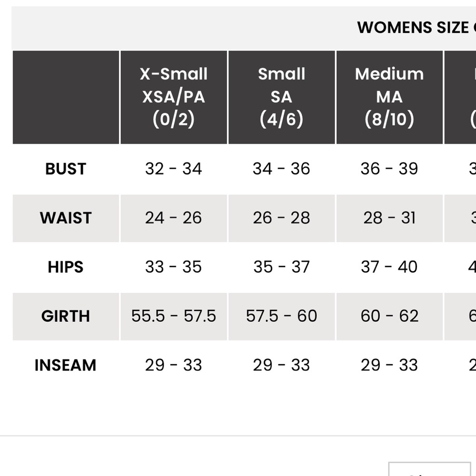The height and width of the screenshot is (476, 476).
Task: Click the BUST row label
Action: pos(66,169)
